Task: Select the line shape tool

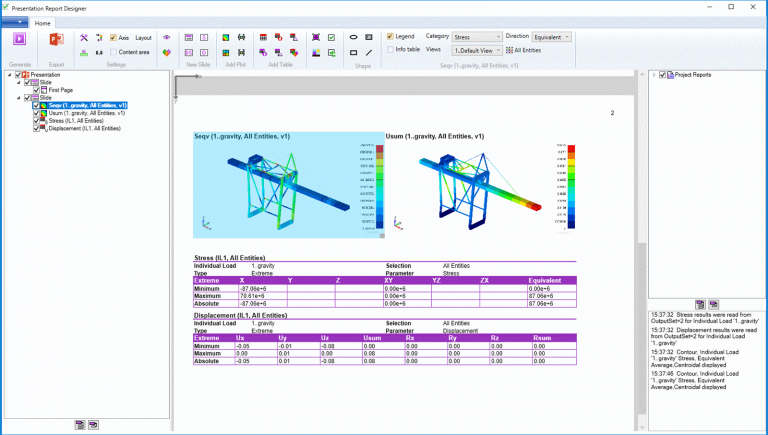Action: pos(369,51)
